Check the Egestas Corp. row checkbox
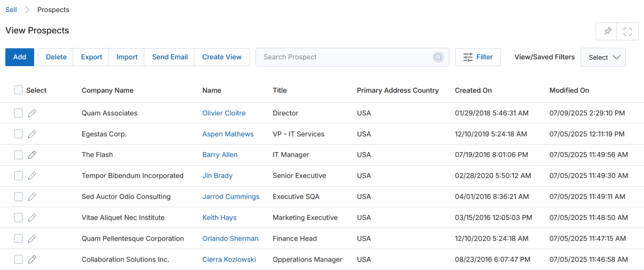 point(18,134)
